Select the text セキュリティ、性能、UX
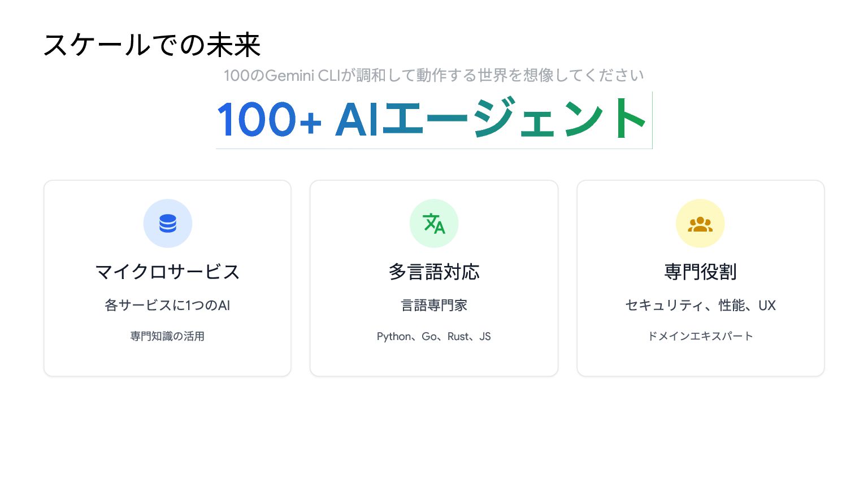The width and height of the screenshot is (868, 488). pyautogui.click(x=700, y=306)
